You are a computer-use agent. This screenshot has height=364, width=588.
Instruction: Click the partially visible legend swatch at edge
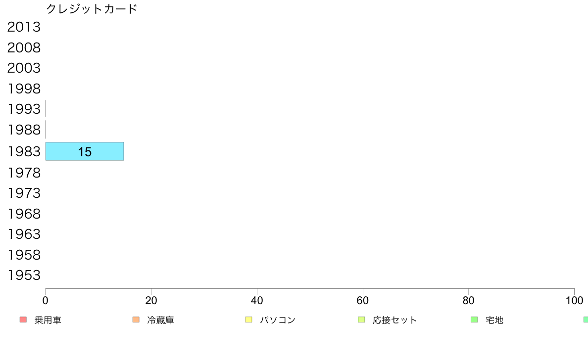pyautogui.click(x=586, y=320)
